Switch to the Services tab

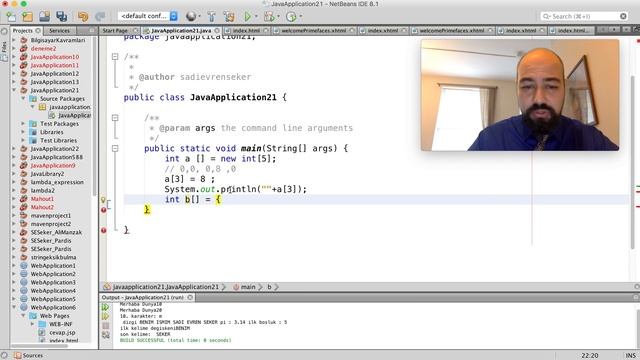(59, 31)
